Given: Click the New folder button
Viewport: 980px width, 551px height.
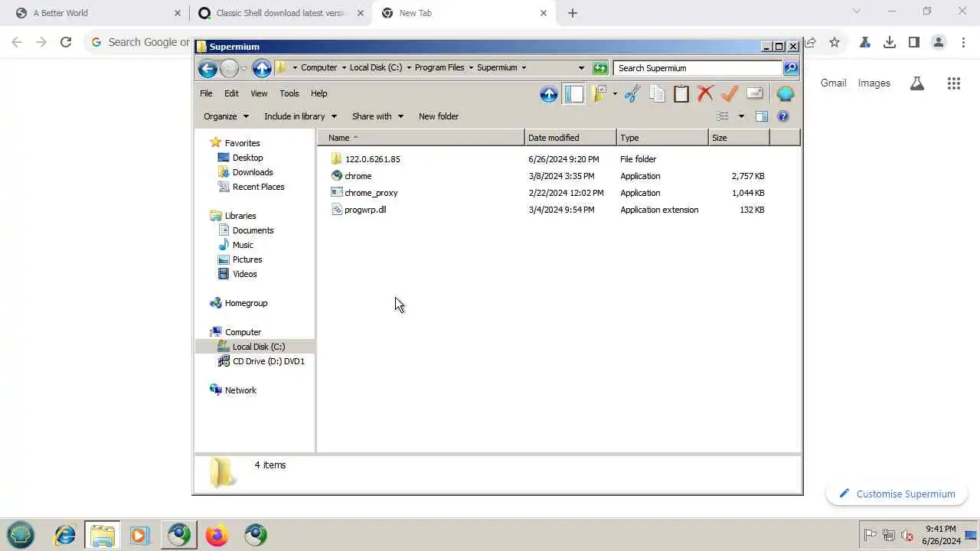Looking at the screenshot, I should pyautogui.click(x=439, y=116).
